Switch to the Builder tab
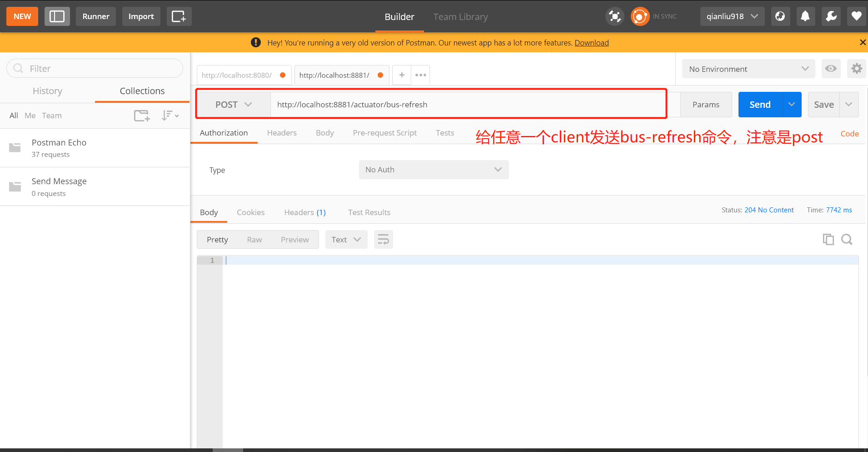Screen dimensions: 868x452 (x=399, y=17)
